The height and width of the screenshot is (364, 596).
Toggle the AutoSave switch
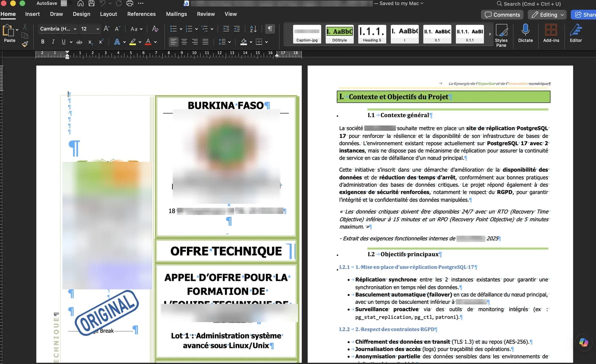64,3
